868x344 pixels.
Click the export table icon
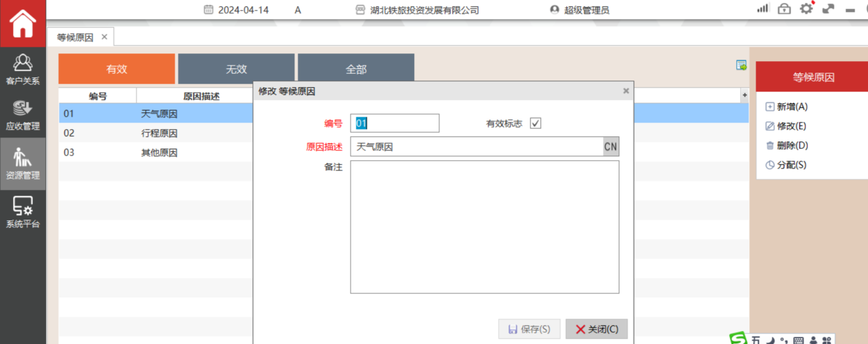[x=741, y=65]
